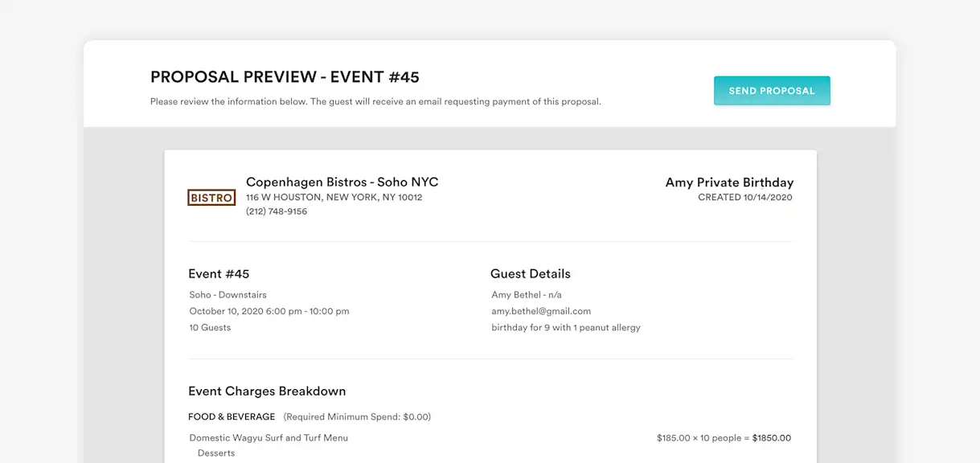Click the Event Charges Breakdown heading
The image size is (980, 463).
267,391
